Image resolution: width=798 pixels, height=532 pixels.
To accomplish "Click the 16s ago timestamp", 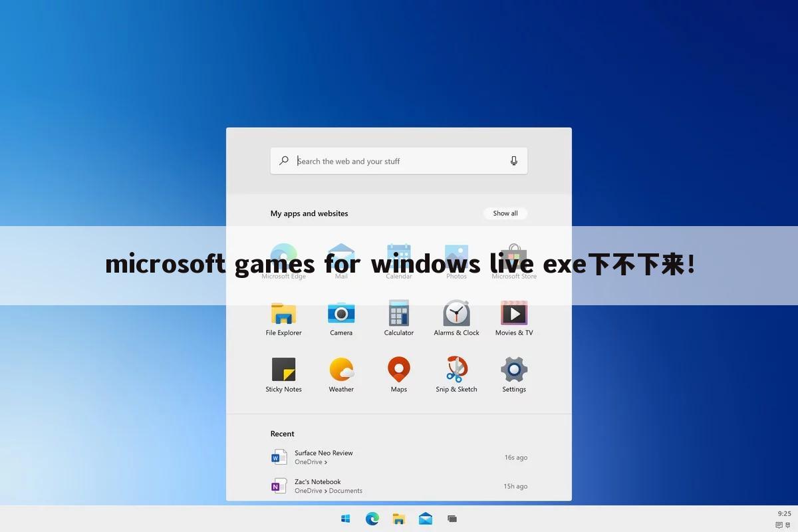I will 515,458.
